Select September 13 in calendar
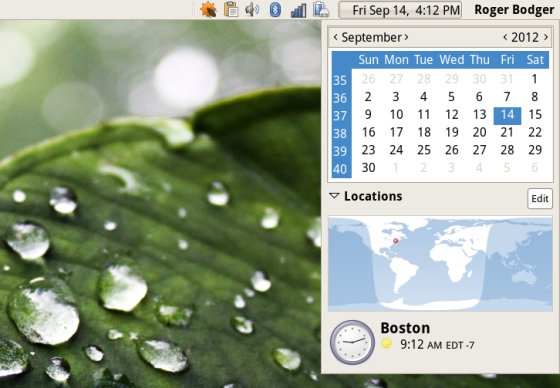The height and width of the screenshot is (388, 560). (x=479, y=115)
